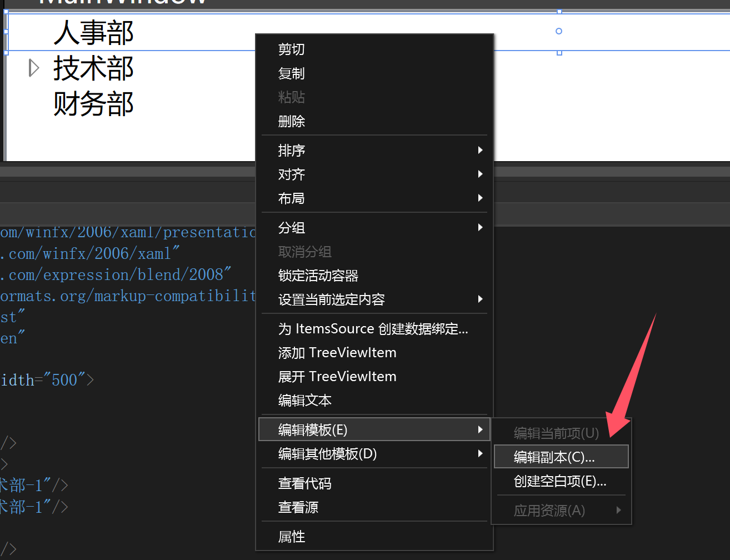730x560 pixels.
Task: Select the 技术部 tree item
Action: 93,68
